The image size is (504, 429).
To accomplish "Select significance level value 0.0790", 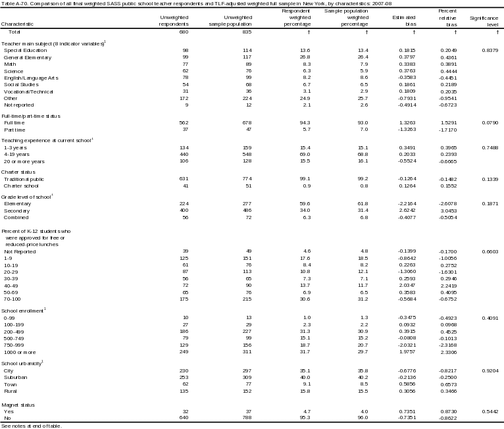I will [x=490, y=123].
